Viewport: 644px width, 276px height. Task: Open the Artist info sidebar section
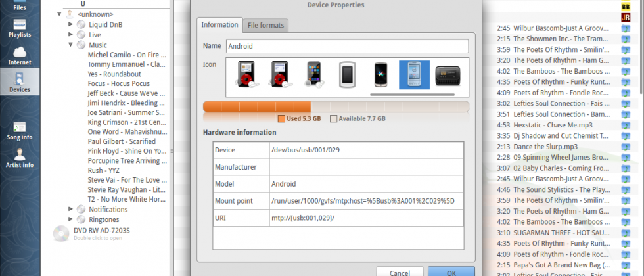(20, 158)
